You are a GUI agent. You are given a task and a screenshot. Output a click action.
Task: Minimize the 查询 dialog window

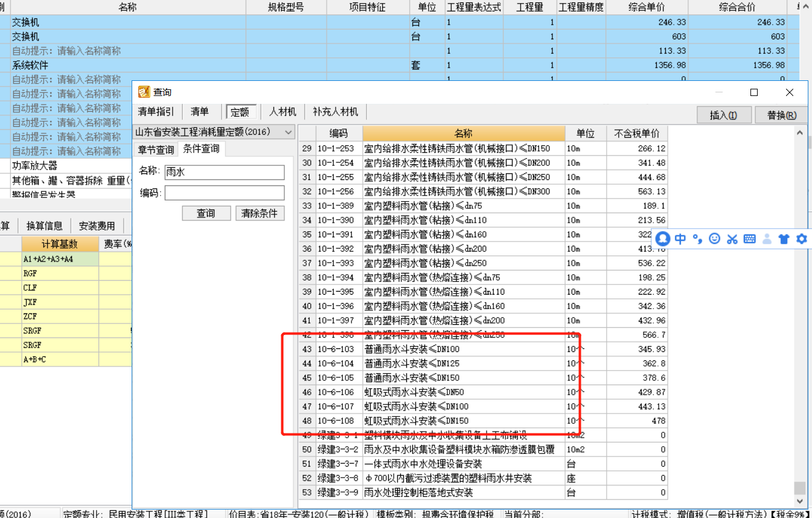pos(720,92)
